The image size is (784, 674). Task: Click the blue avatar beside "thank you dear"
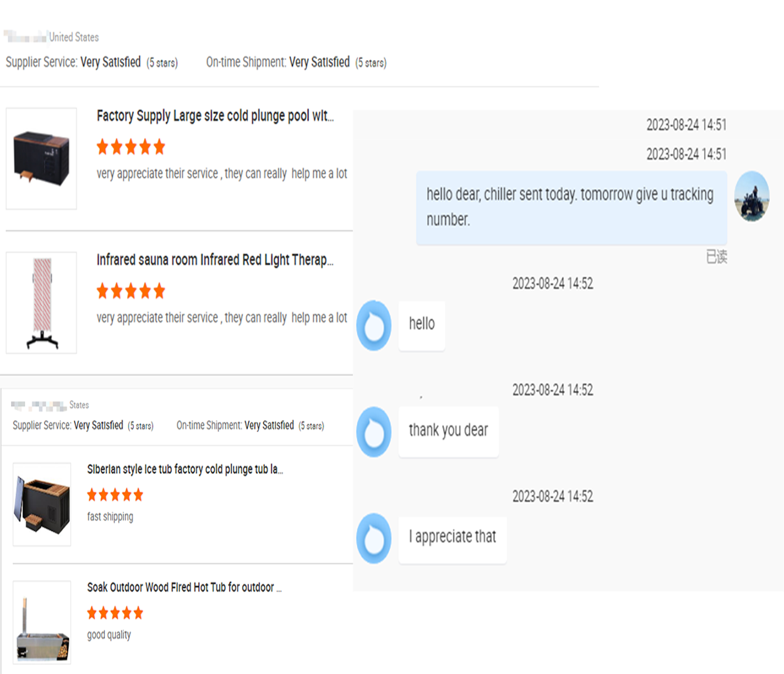pyautogui.click(x=374, y=432)
